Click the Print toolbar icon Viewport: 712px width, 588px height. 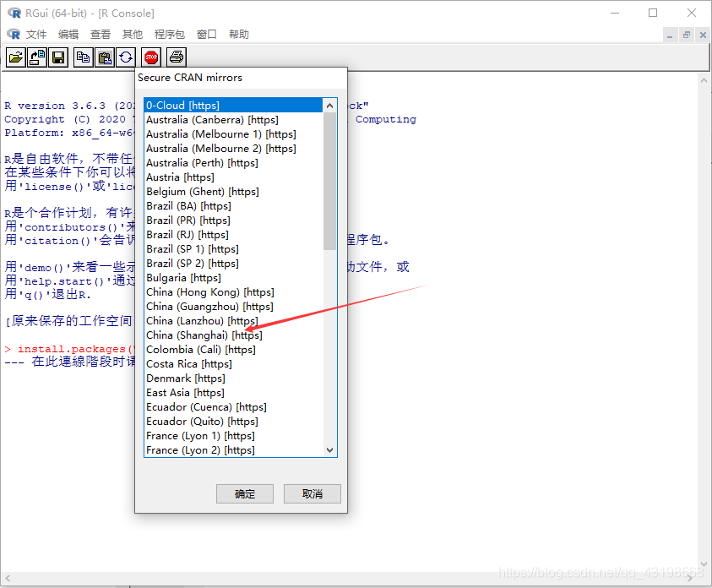[x=177, y=57]
